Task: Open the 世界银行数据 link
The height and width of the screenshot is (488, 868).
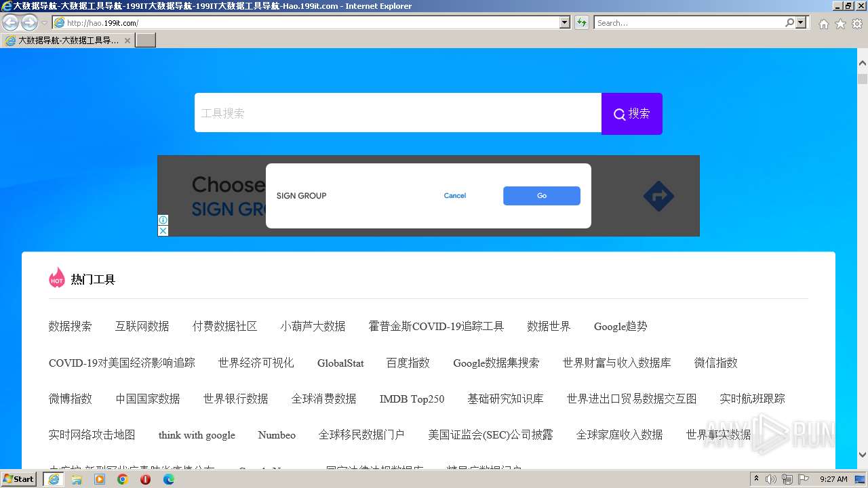Action: click(x=236, y=399)
